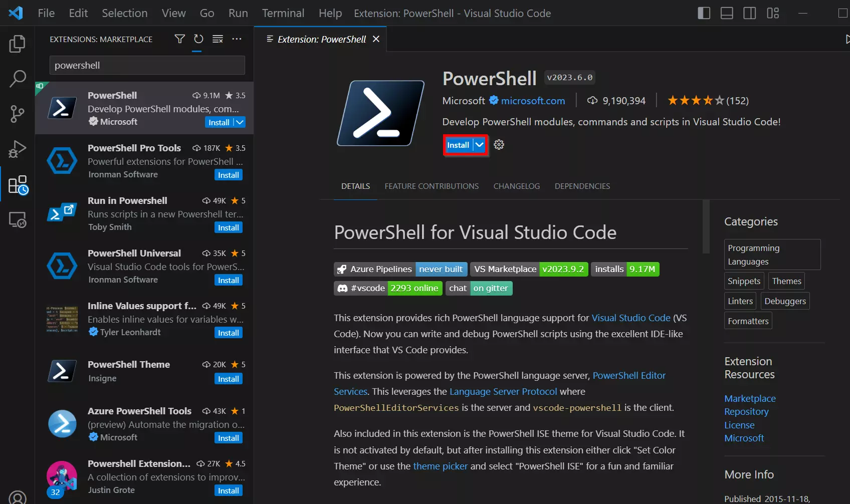Open the PowerShell extension settings gear
This screenshot has height=504, width=850.
click(498, 145)
